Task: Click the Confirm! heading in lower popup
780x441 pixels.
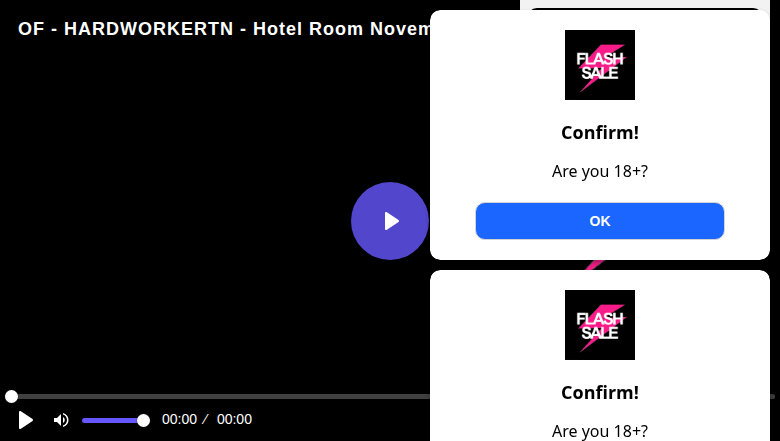Action: coord(599,393)
